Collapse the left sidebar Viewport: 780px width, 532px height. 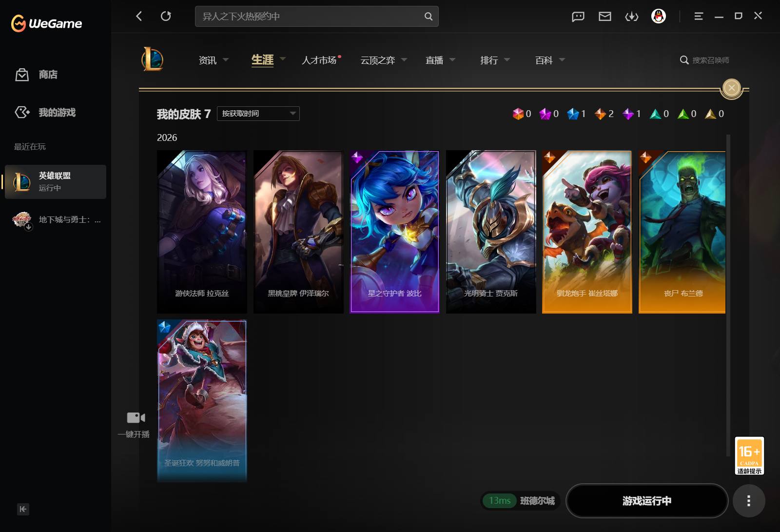click(x=23, y=509)
